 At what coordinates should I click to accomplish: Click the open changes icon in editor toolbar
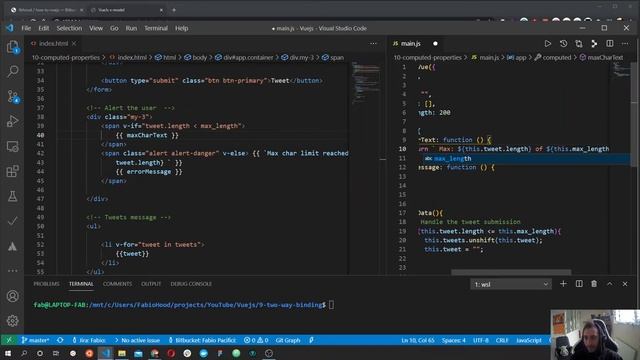(x=579, y=44)
